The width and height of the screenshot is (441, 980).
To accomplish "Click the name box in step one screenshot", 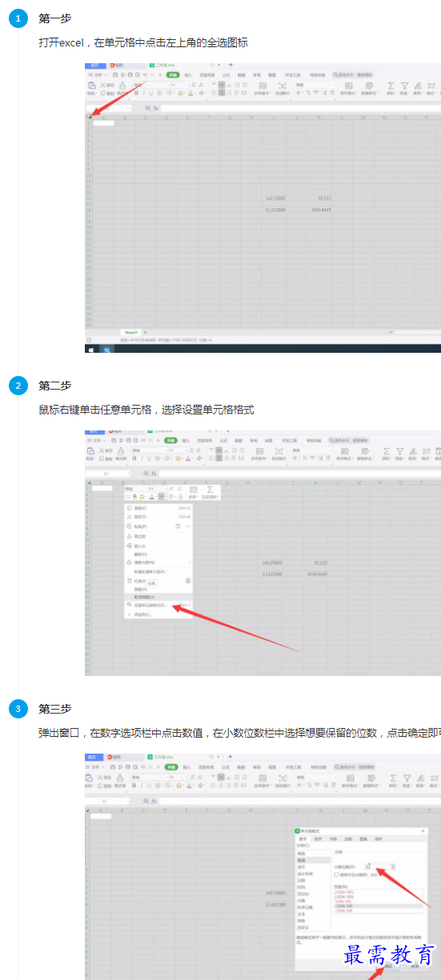I will coord(110,108).
